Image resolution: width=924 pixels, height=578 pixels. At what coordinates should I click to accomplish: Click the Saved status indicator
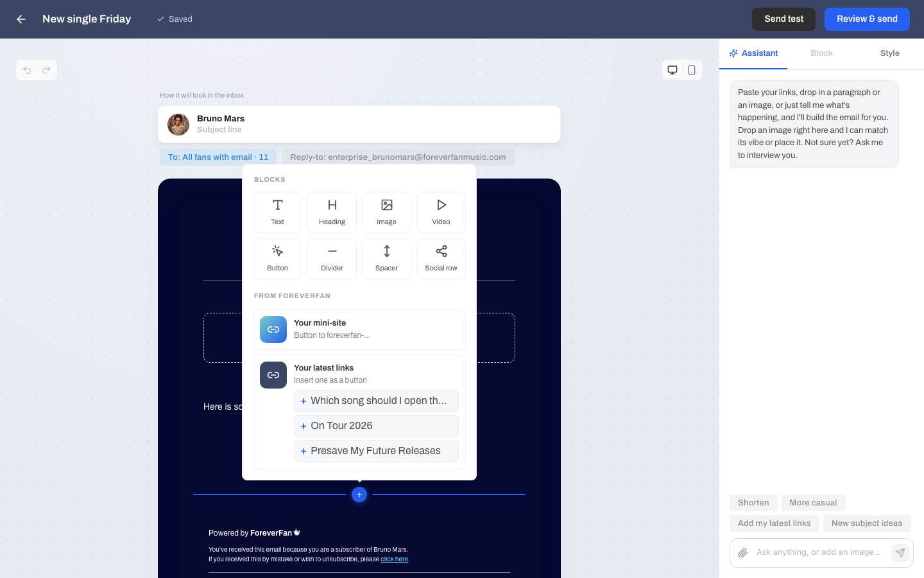coord(175,19)
